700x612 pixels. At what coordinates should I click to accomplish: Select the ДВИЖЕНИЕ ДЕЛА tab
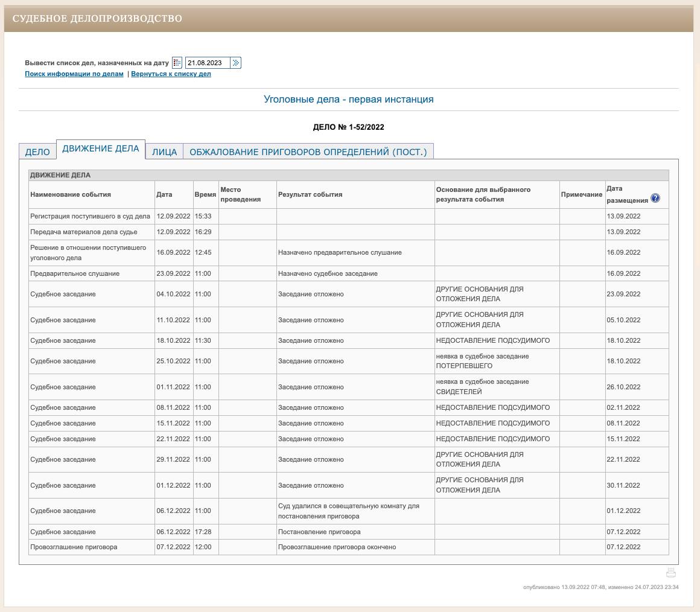click(101, 148)
